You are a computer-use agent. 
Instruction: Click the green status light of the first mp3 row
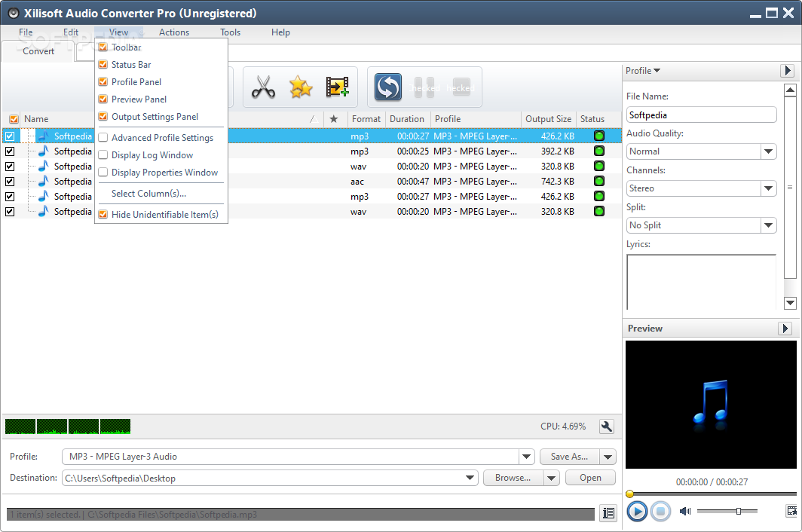click(x=599, y=136)
